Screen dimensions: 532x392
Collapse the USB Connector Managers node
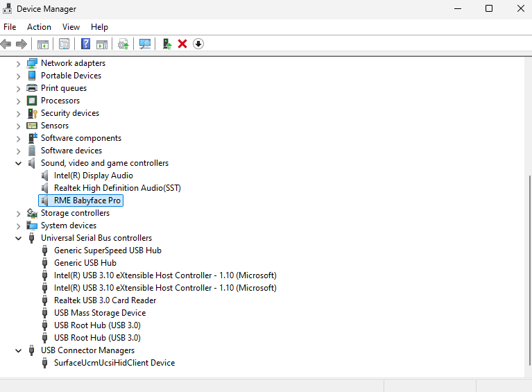click(x=19, y=350)
